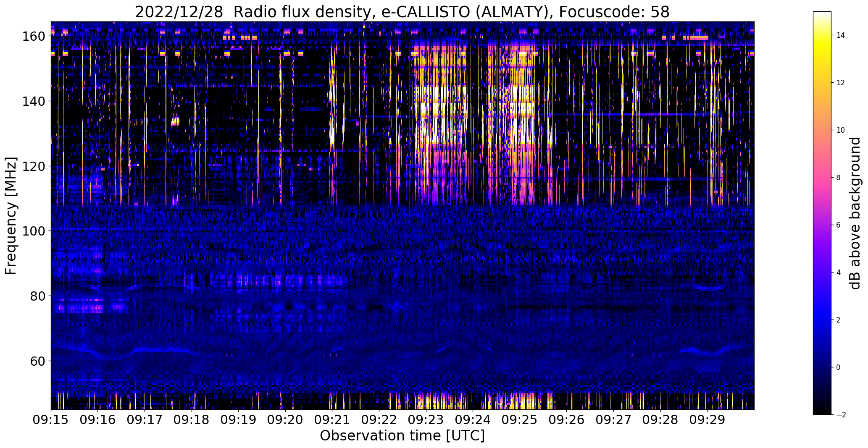This screenshot has height=448, width=868.
Task: Click the 160 MHz frequency tick label
Action: pos(34,37)
